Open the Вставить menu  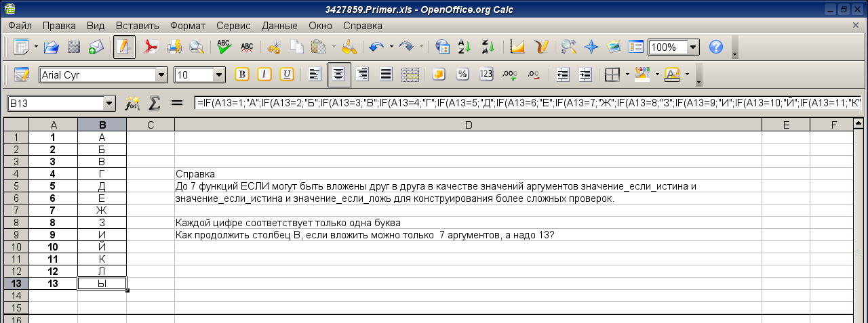[x=137, y=25]
